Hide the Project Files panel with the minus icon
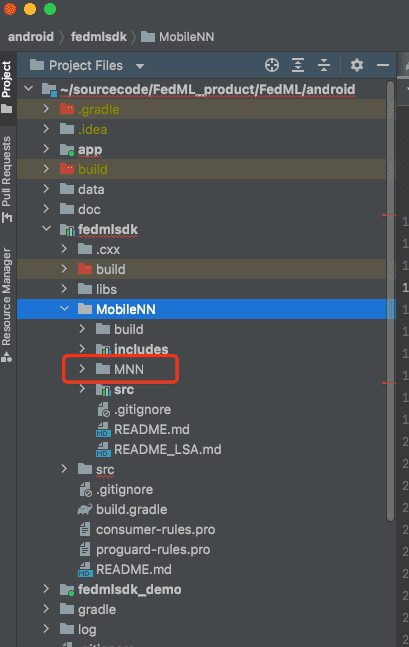Viewport: 409px width, 647px height. point(383,65)
